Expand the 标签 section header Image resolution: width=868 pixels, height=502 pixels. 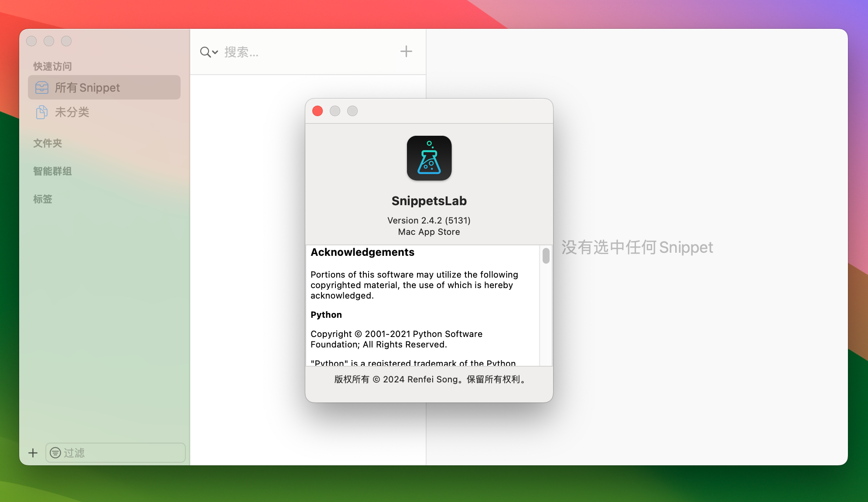(43, 199)
